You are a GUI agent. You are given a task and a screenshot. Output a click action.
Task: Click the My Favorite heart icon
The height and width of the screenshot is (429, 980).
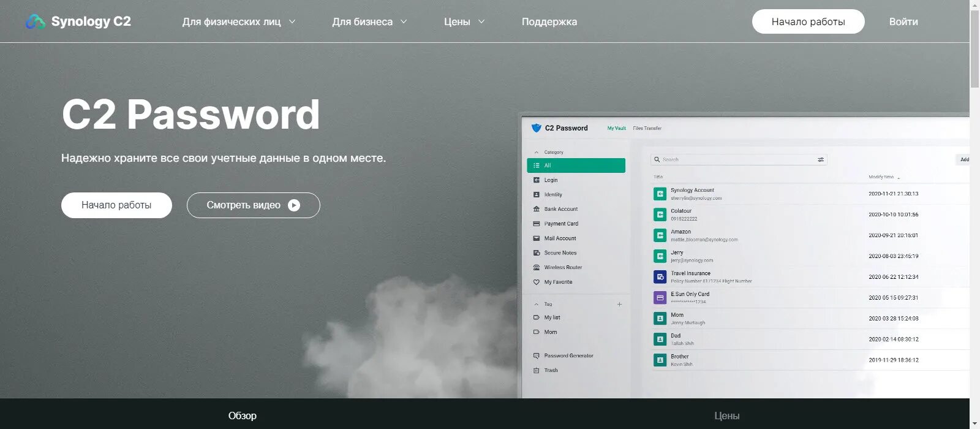[537, 282]
